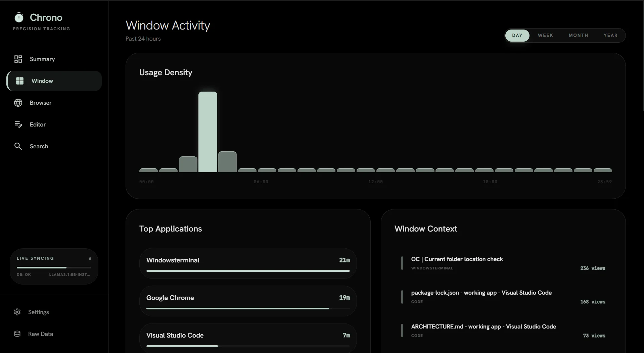
Task: Click the 00:00 axis label
Action: [146, 182]
